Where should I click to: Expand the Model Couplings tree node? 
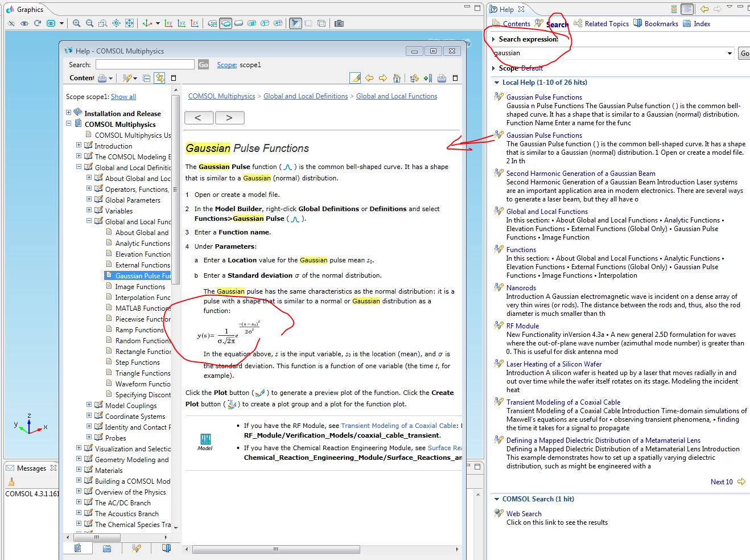point(89,405)
